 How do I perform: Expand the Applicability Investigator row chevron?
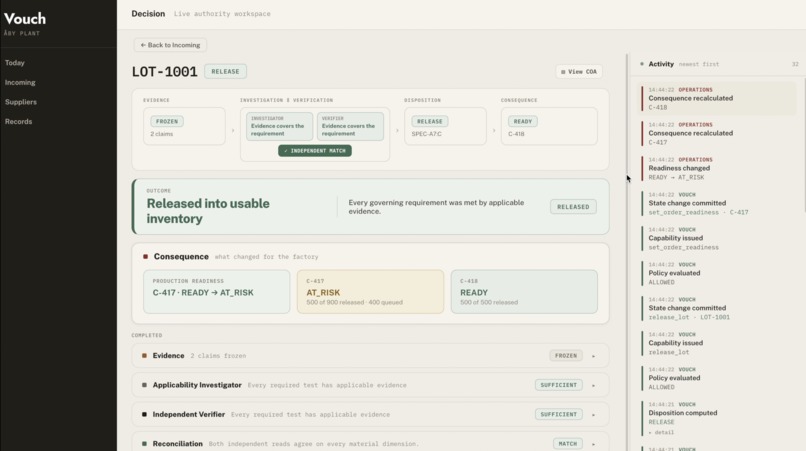[x=593, y=385]
